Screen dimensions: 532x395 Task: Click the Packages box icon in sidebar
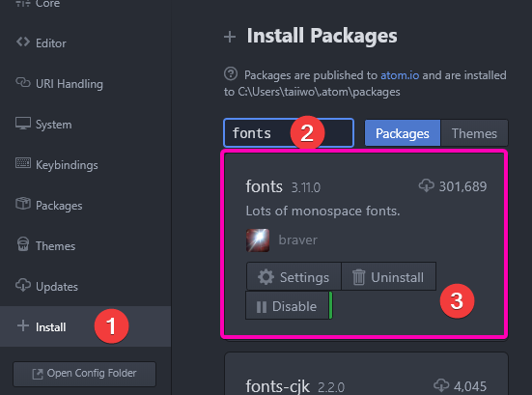pyautogui.click(x=23, y=204)
